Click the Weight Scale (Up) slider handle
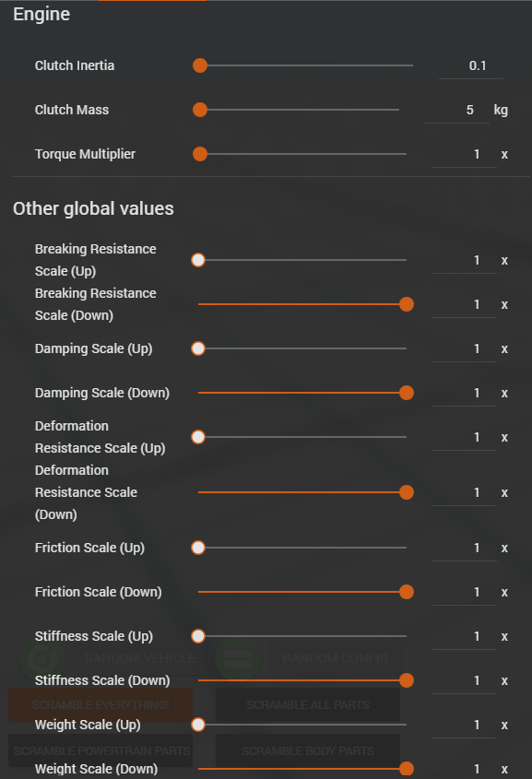The height and width of the screenshot is (779, 532). pyautogui.click(x=198, y=725)
